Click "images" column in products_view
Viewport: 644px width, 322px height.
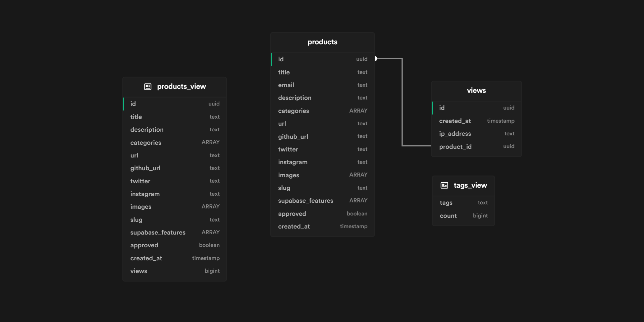point(174,207)
